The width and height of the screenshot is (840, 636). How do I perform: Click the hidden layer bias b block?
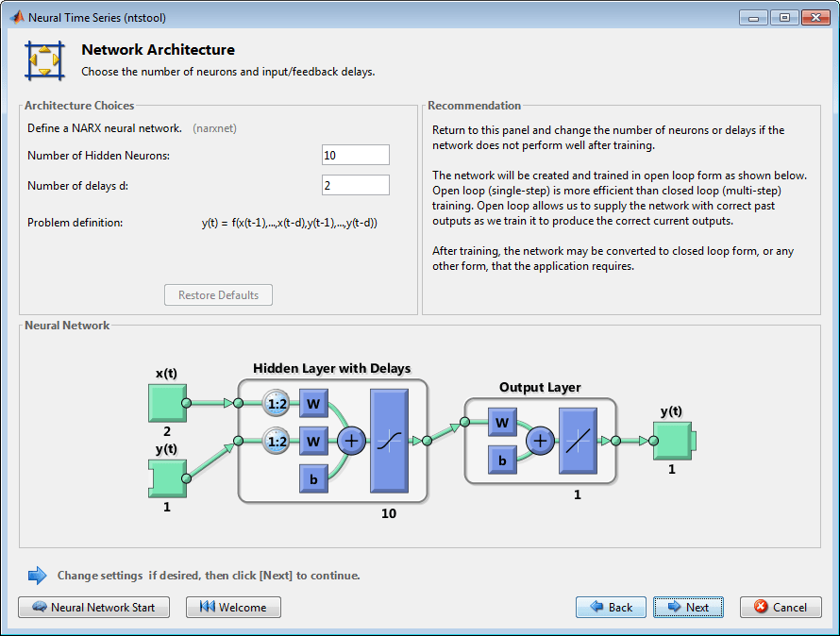pos(314,479)
